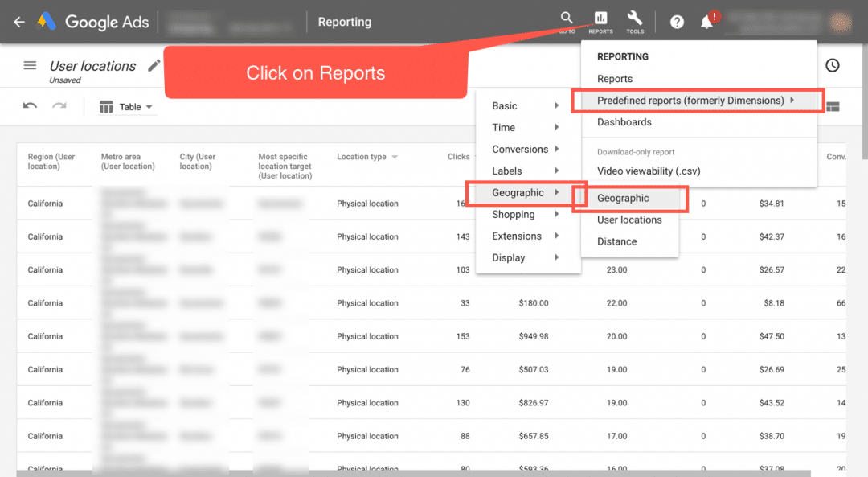Select Shopping in the report menu
The image size is (868, 477).
515,214
